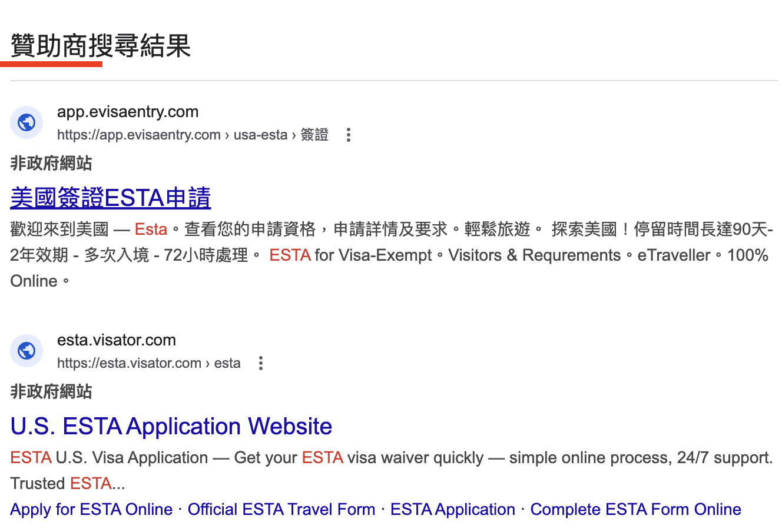Click 非政府網站 label above 美國簽證ESTA申請
The width and height of the screenshot is (782, 532).
point(51,163)
